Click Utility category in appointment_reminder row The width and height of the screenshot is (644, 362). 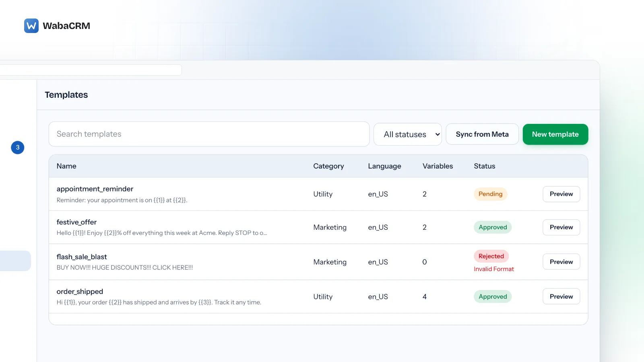point(323,194)
